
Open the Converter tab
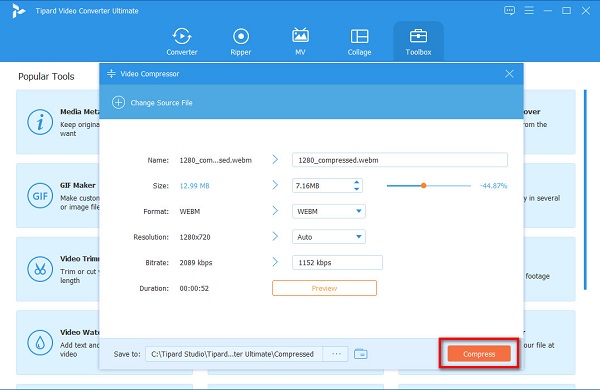(182, 42)
